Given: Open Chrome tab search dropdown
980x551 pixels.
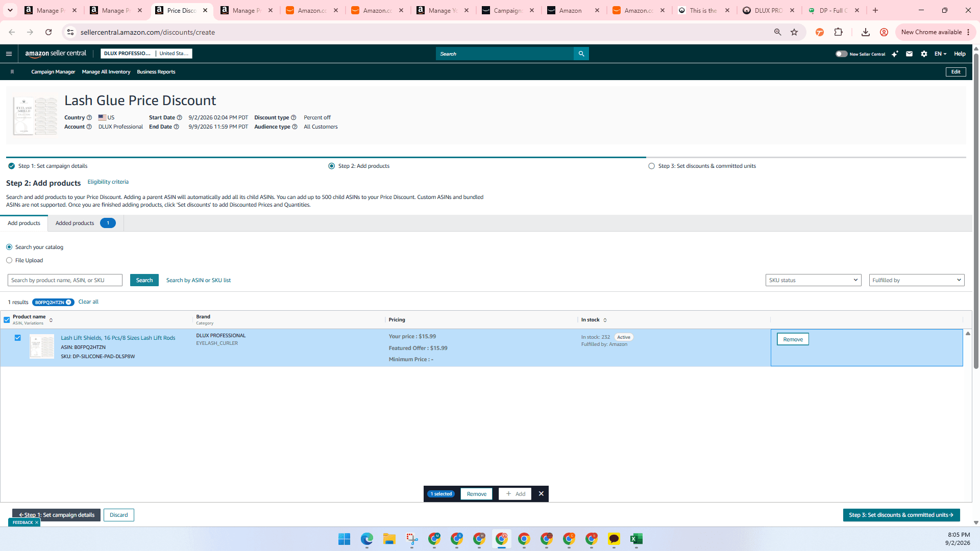Looking at the screenshot, I should 10,10.
